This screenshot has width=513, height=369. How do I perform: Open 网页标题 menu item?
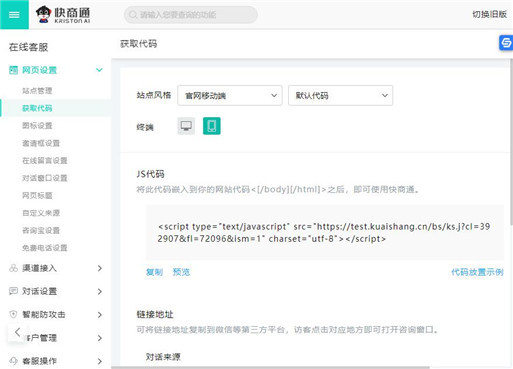(x=37, y=195)
